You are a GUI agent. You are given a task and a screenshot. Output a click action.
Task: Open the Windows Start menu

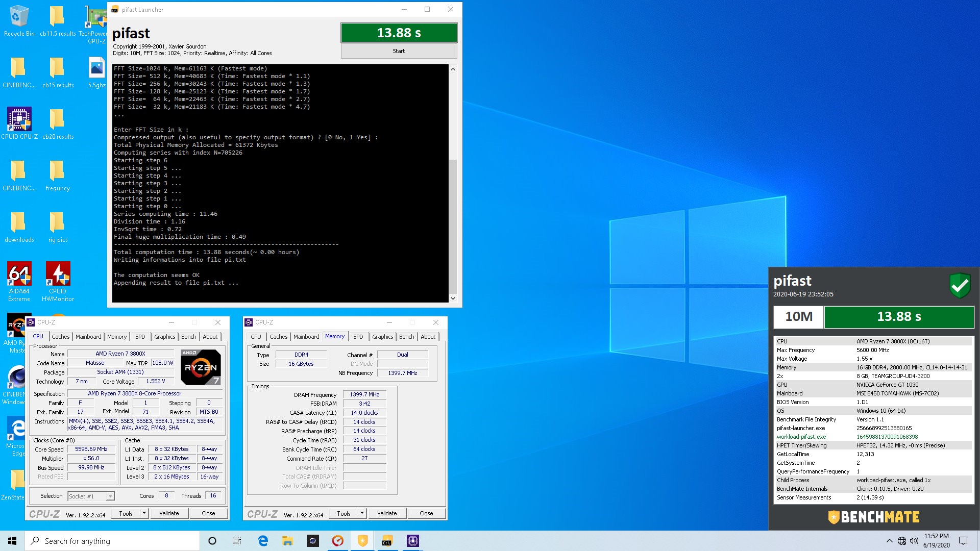(12, 541)
